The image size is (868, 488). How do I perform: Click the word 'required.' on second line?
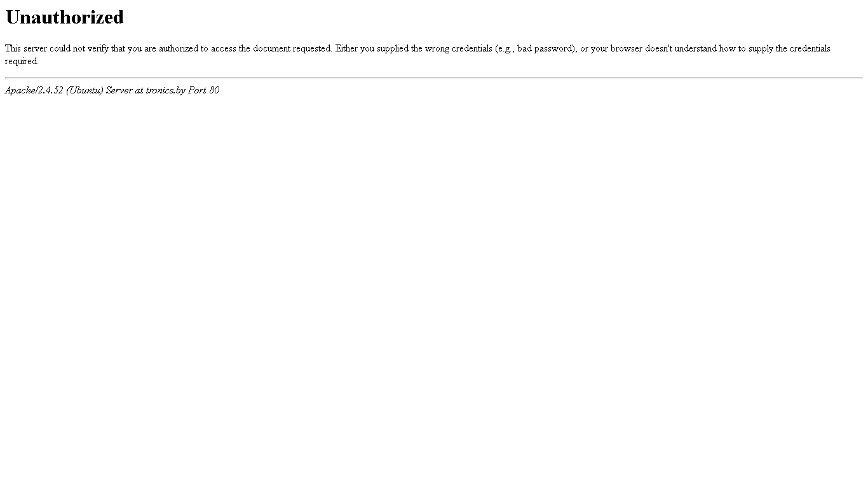22,61
